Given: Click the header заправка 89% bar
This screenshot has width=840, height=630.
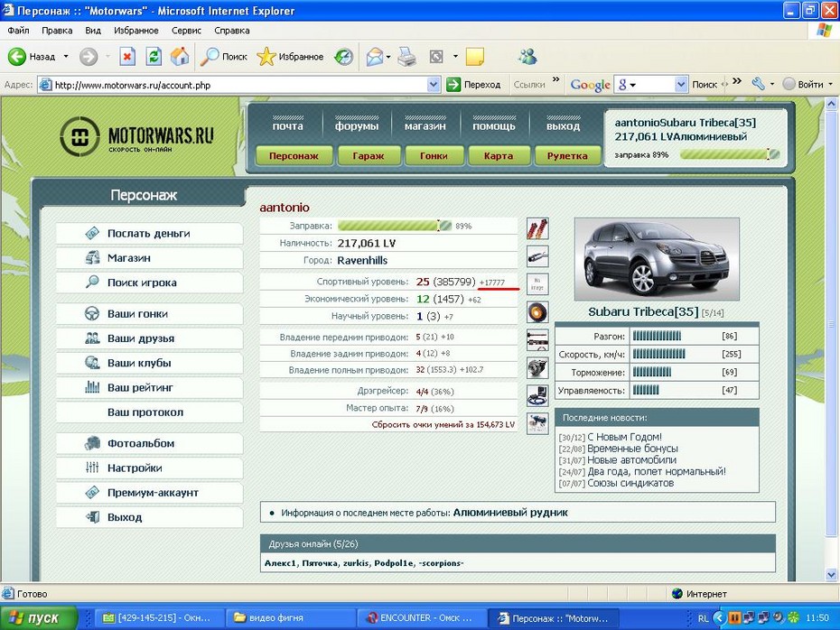Looking at the screenshot, I should point(730,154).
